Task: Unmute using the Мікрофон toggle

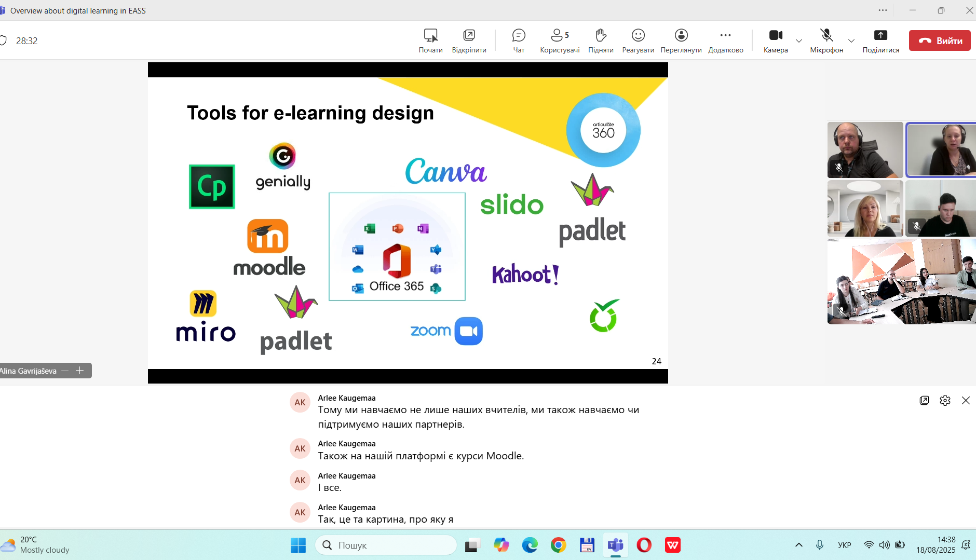Action: click(826, 40)
